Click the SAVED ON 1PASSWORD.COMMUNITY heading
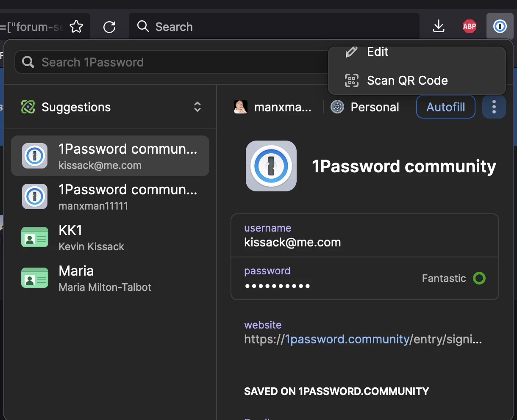This screenshot has height=420, width=517. pos(336,391)
